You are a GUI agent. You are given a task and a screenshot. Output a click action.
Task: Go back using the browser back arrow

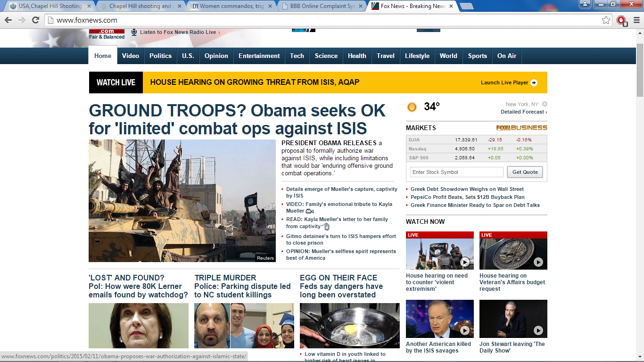(x=8, y=20)
